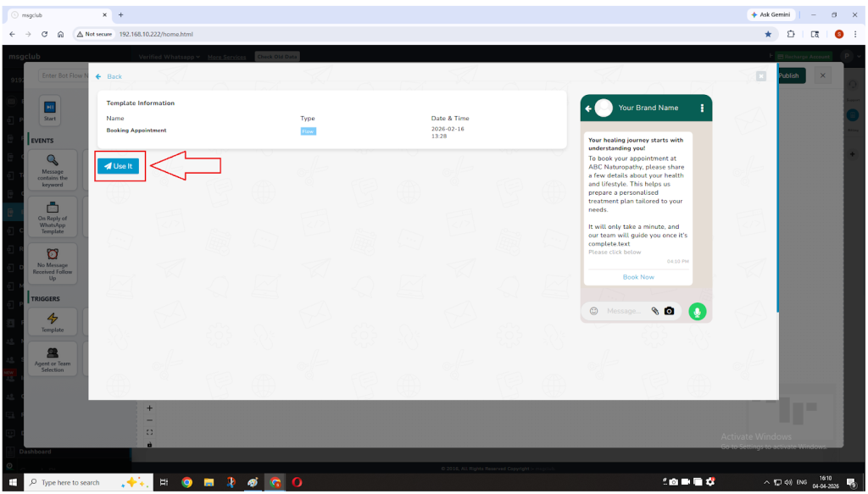
Task: Click the emoji smiley icon
Action: point(593,311)
